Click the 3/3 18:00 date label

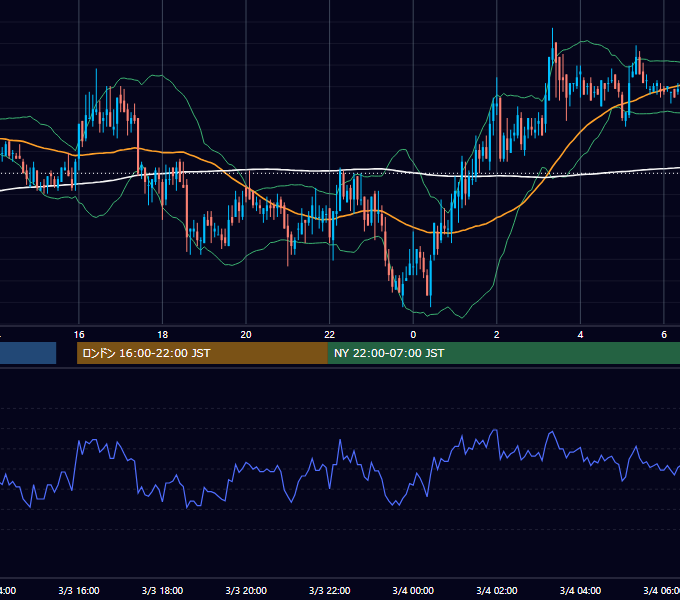tap(163, 590)
